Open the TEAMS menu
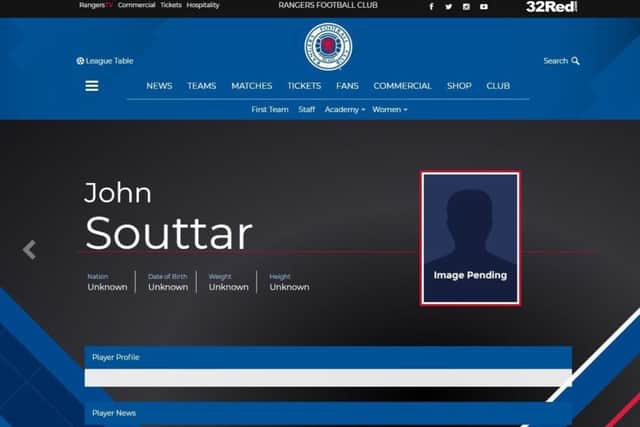Image resolution: width=640 pixels, height=427 pixels. click(202, 86)
